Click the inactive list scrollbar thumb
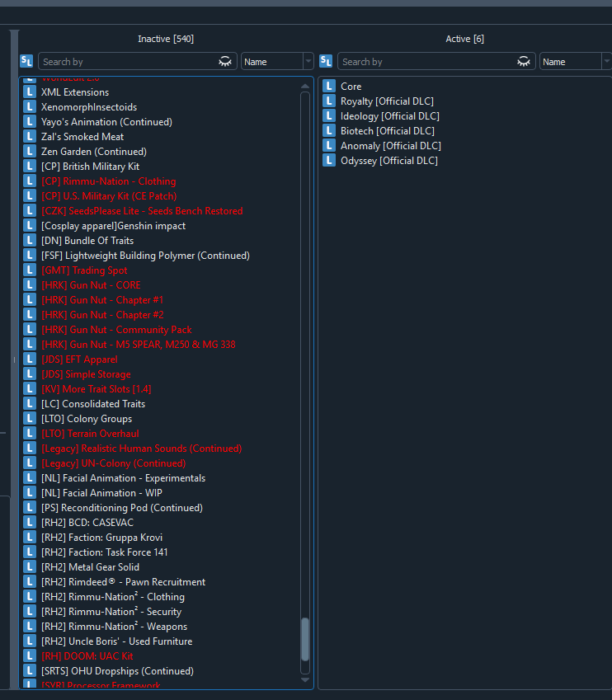 click(305, 639)
